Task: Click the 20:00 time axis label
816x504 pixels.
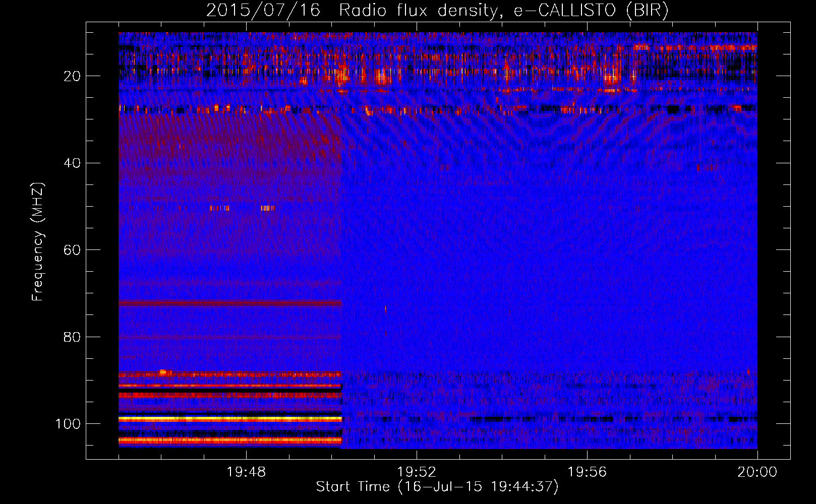Action: (757, 472)
